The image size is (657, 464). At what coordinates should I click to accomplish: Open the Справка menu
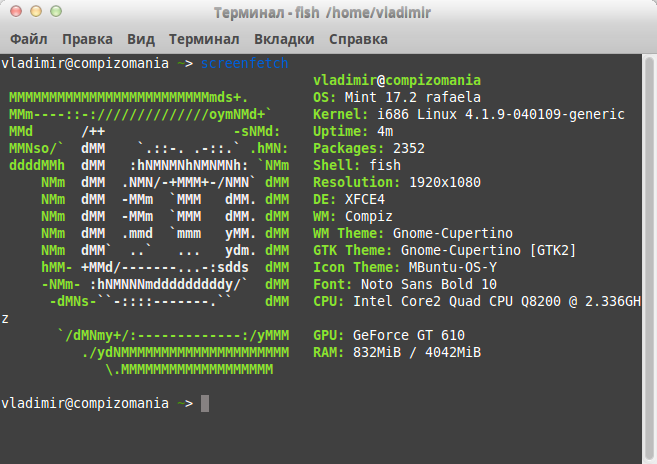(x=358, y=39)
